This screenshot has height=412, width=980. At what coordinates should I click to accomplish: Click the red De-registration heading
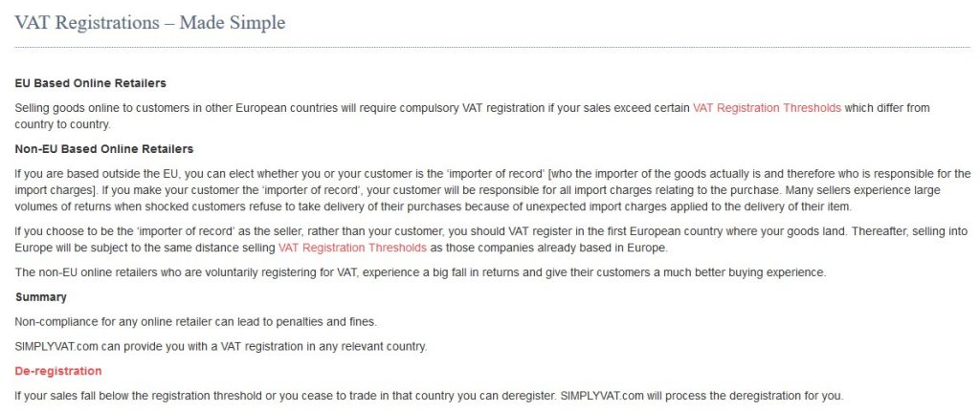[58, 371]
